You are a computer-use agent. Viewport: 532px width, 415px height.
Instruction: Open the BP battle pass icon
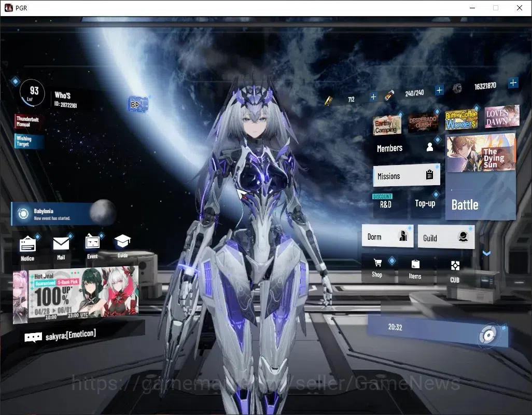(138, 104)
